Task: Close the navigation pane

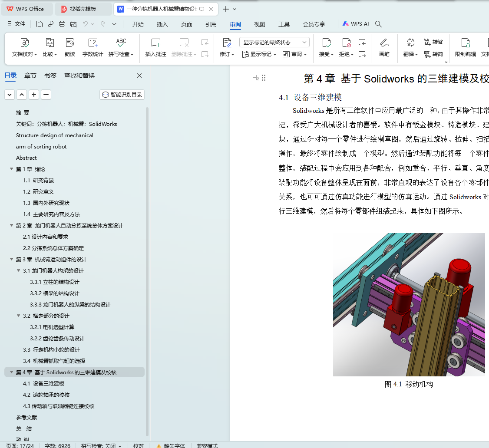Action: tap(139, 76)
